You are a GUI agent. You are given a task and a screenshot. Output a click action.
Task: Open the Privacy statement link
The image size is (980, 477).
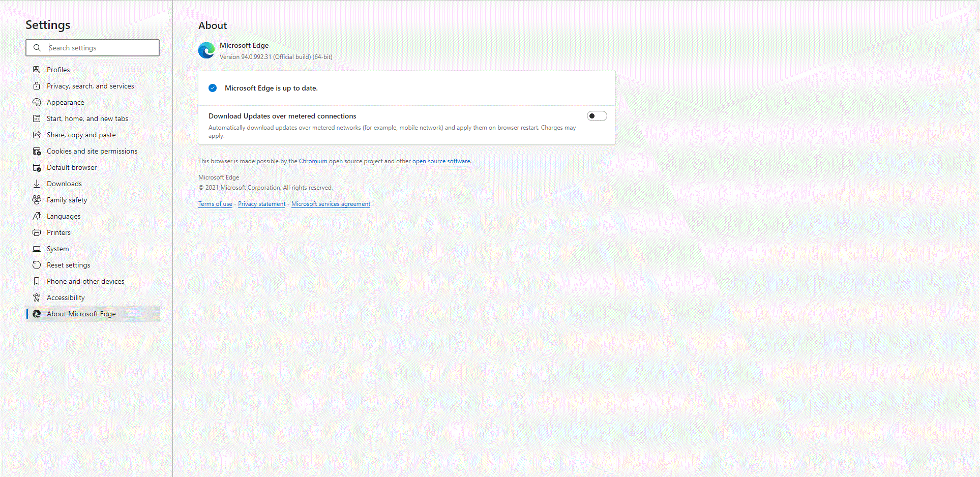click(262, 204)
